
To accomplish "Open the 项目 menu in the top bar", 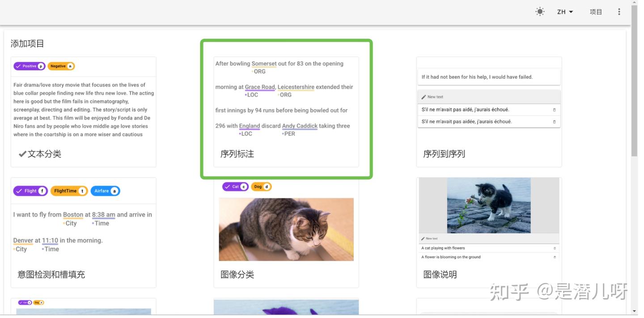I will click(596, 12).
